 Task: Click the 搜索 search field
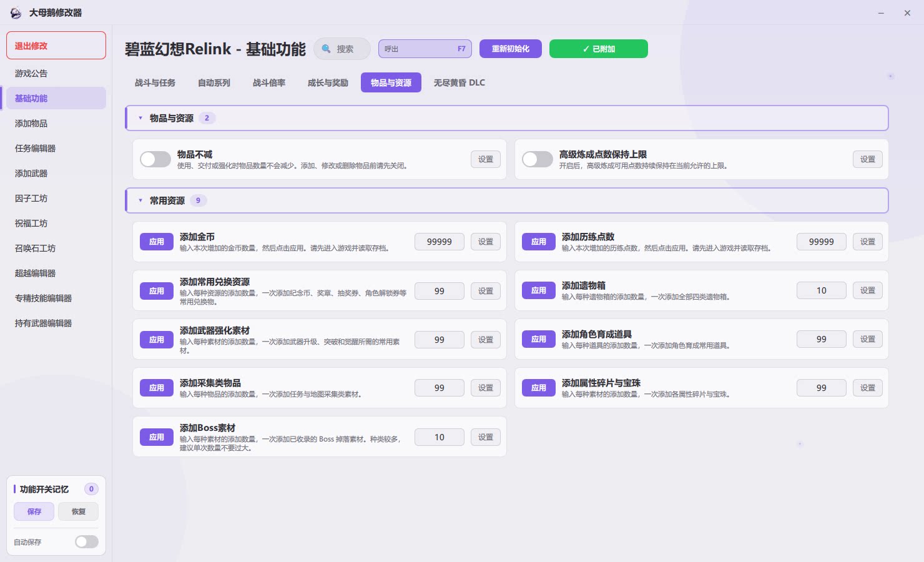(x=342, y=49)
